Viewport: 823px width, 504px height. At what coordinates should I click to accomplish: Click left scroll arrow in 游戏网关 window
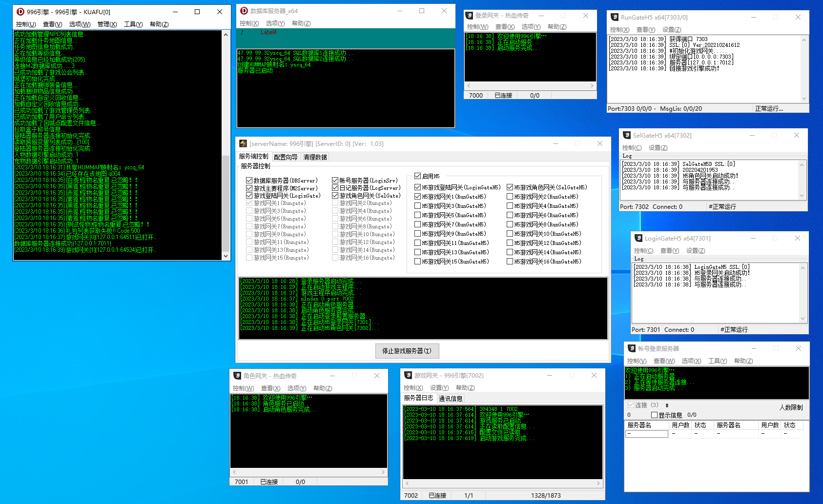pos(407,484)
